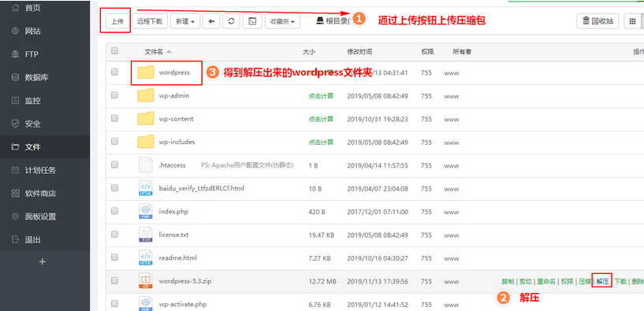Screen dimensions: 644x311
Task: Open the 回收站 recycle bin
Action: pyautogui.click(x=597, y=21)
